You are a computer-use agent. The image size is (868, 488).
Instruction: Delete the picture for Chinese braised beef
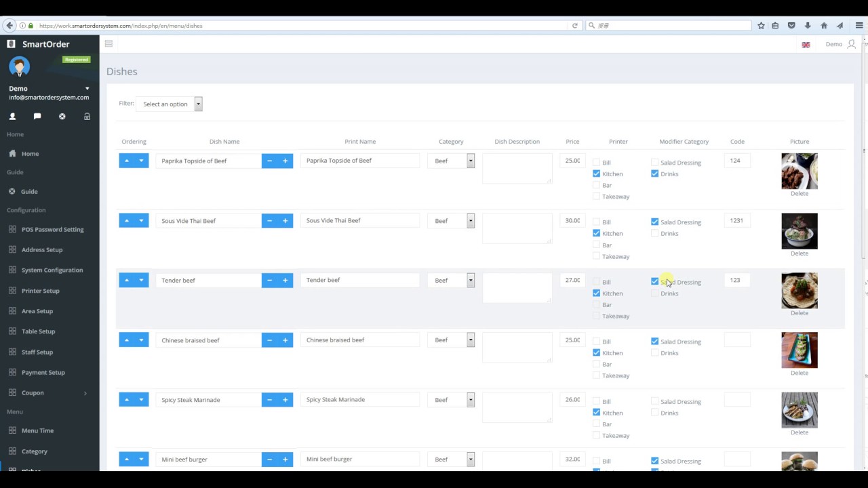click(800, 373)
